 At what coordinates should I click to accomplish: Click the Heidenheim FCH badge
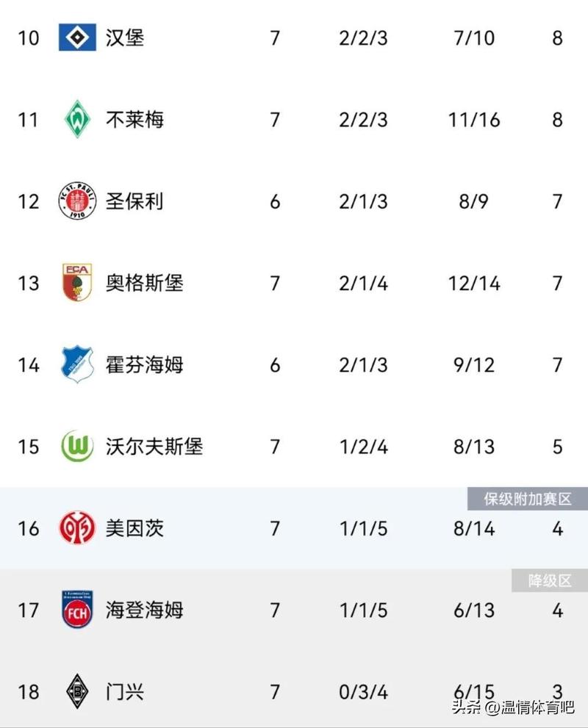click(77, 610)
